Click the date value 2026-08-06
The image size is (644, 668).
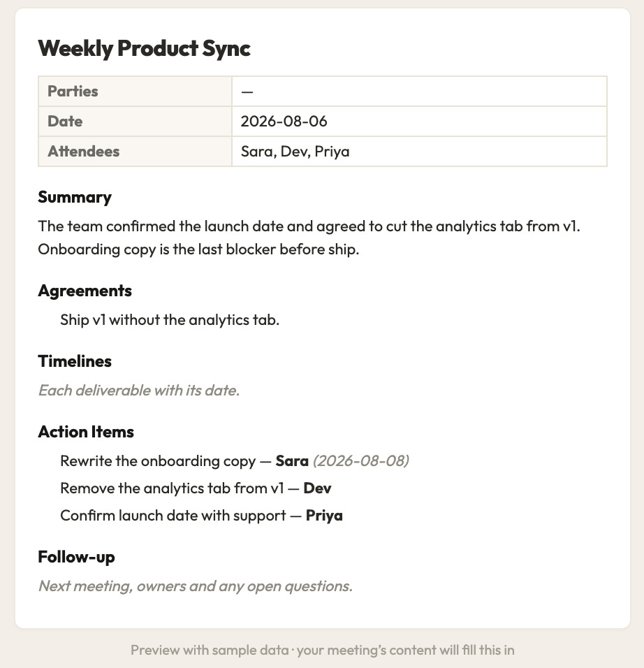coord(284,122)
